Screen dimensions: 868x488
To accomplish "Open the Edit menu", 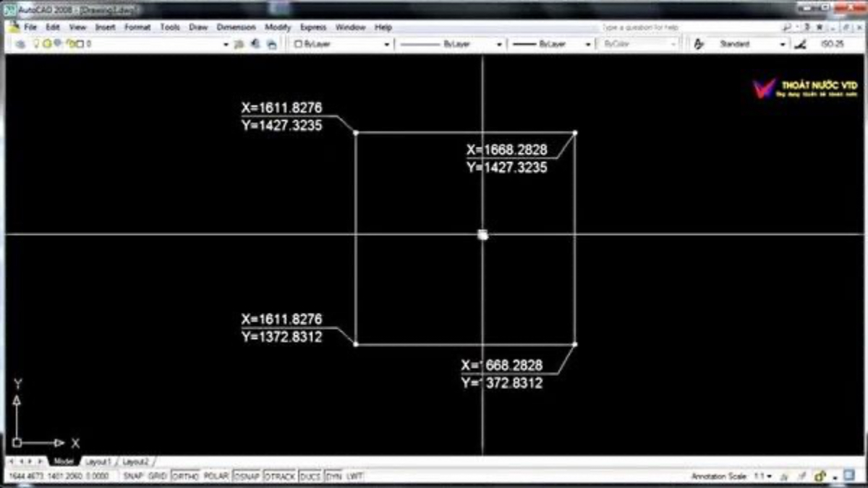I will [53, 27].
